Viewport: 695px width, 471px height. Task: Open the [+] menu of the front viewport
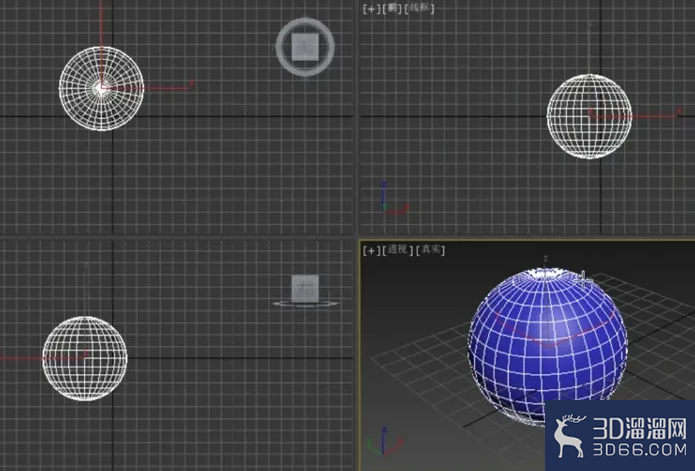371,9
